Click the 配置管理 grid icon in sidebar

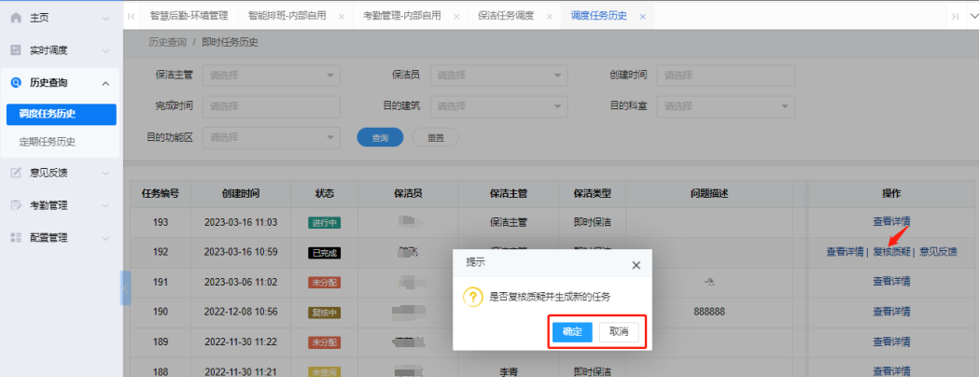click(x=16, y=238)
